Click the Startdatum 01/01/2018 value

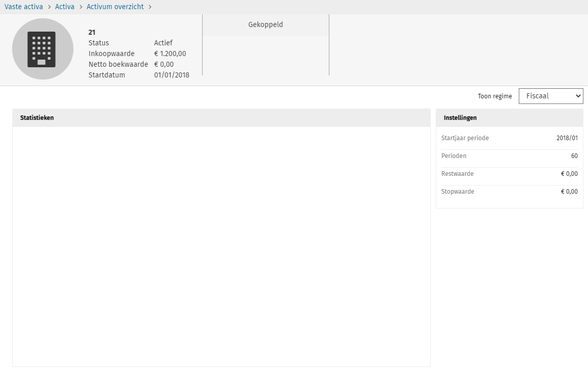pyautogui.click(x=172, y=75)
